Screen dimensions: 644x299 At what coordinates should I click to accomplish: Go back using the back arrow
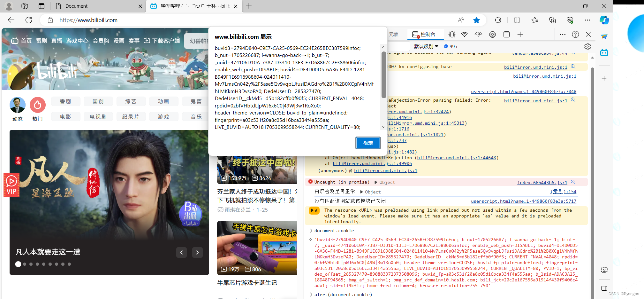[x=11, y=20]
